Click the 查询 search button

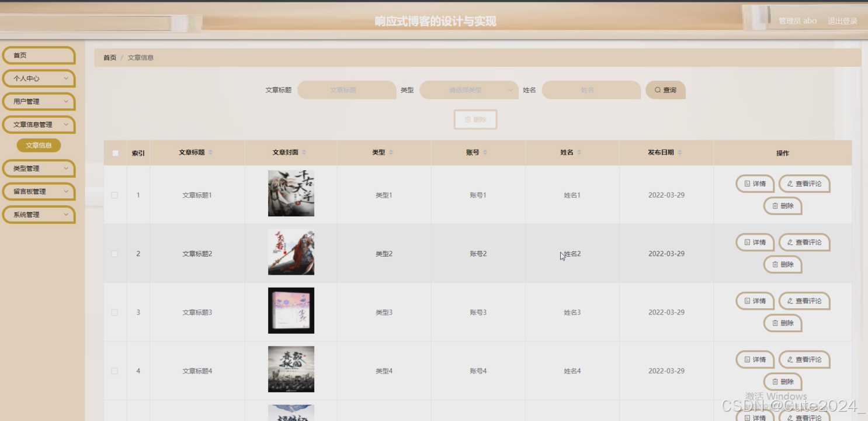pos(665,90)
